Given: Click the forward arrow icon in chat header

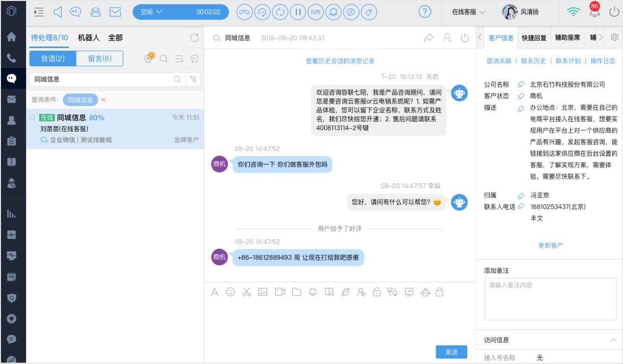Looking at the screenshot, I should [429, 38].
